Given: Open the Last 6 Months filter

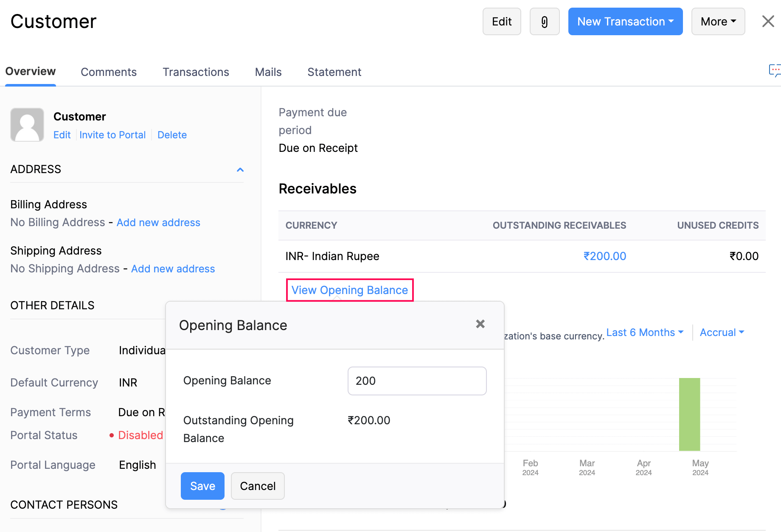Looking at the screenshot, I should click(x=644, y=333).
